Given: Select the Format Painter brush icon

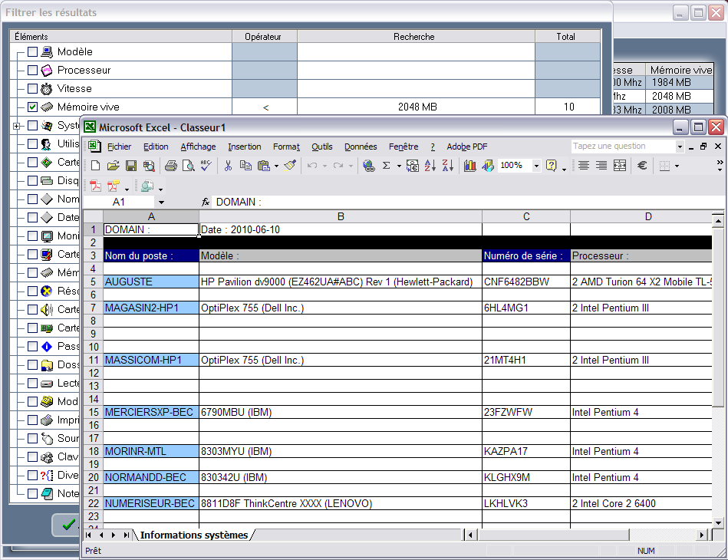Looking at the screenshot, I should [290, 165].
